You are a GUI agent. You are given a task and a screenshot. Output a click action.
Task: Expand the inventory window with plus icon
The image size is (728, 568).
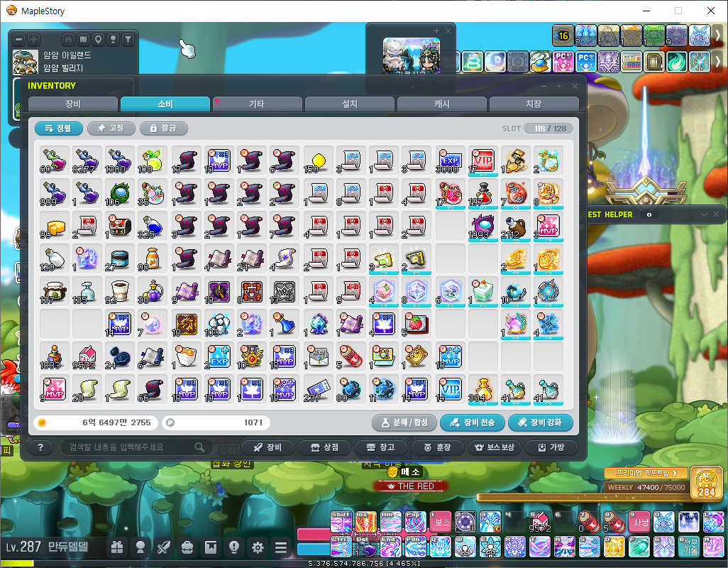[x=559, y=87]
